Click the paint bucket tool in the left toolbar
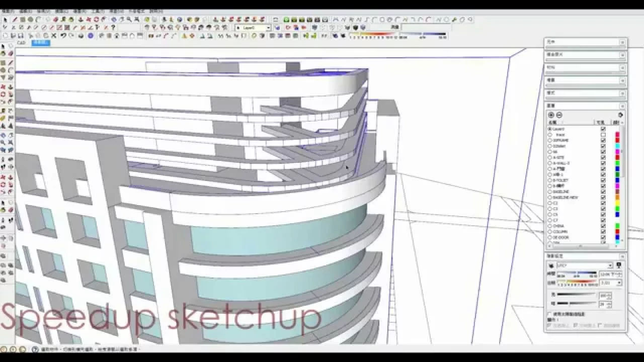 coord(4,53)
